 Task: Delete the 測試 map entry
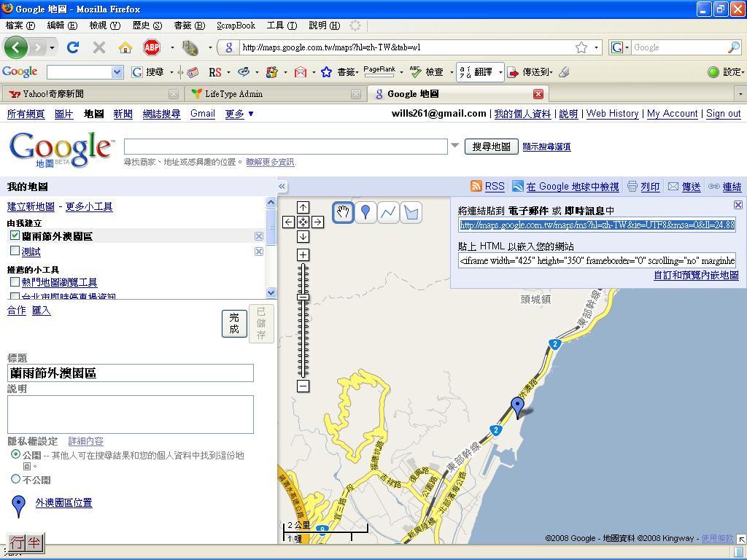tap(259, 252)
